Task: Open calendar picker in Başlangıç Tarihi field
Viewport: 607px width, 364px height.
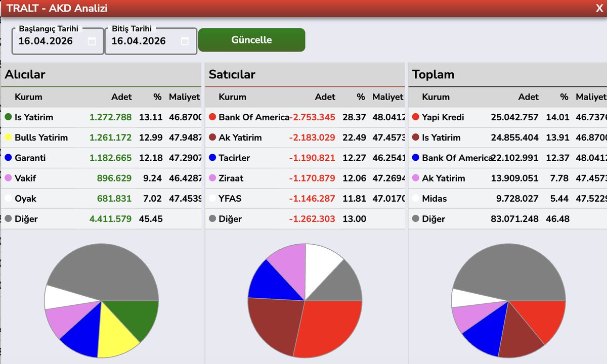Action: 92,41
